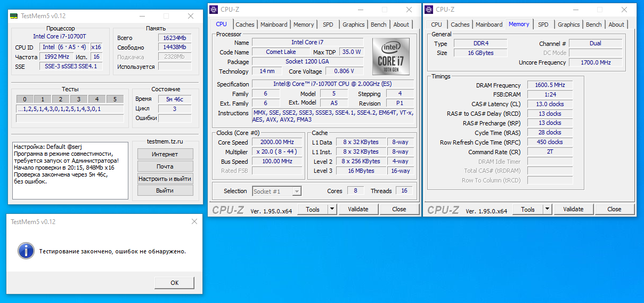644x303 pixels.
Task: Click the DRAM Frequency value field
Action: (550, 85)
